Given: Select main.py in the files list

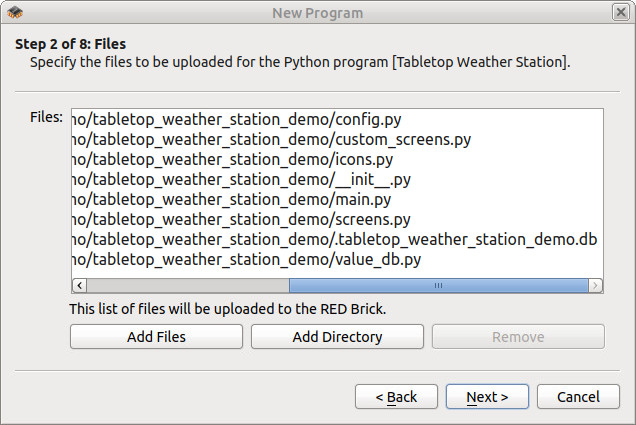Looking at the screenshot, I should (x=337, y=200).
